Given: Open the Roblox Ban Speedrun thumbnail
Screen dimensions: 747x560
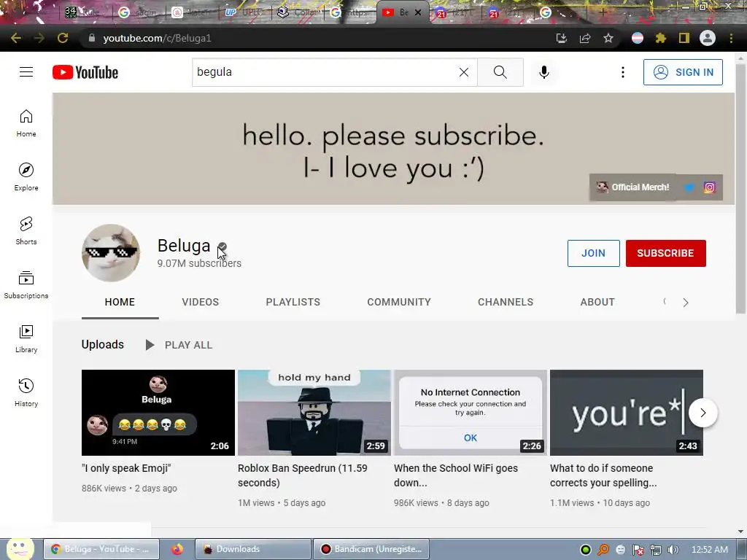Looking at the screenshot, I should coord(314,413).
